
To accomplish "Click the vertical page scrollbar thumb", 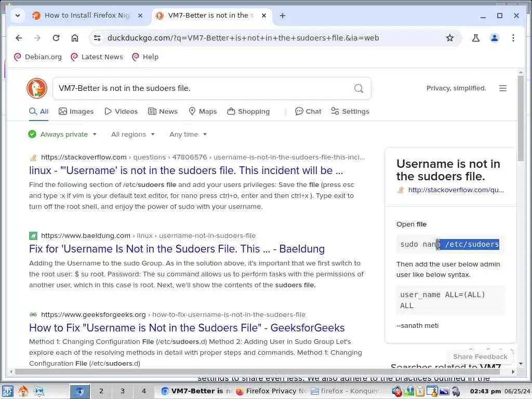I will tap(521, 118).
